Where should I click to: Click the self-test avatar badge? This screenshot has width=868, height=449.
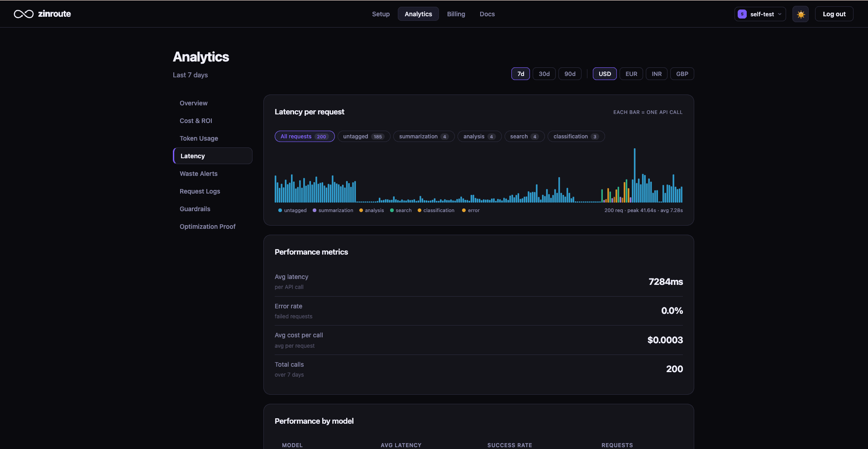(742, 14)
